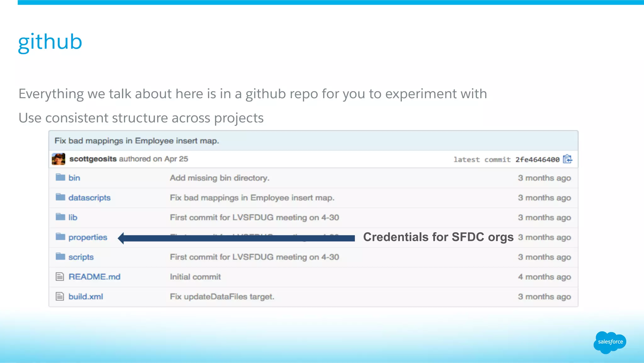Click 'Initial commit' message for README.md

click(195, 277)
